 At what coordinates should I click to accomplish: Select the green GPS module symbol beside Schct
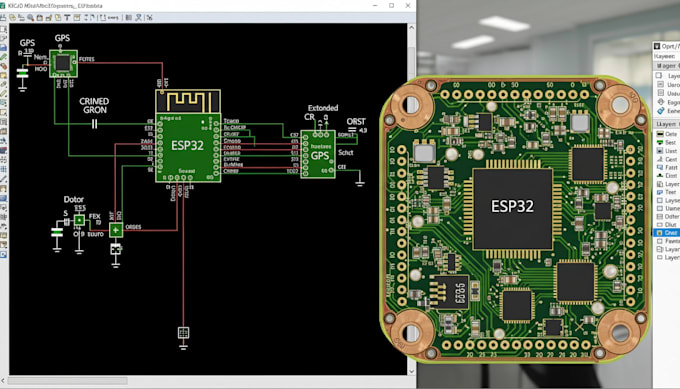(x=318, y=154)
